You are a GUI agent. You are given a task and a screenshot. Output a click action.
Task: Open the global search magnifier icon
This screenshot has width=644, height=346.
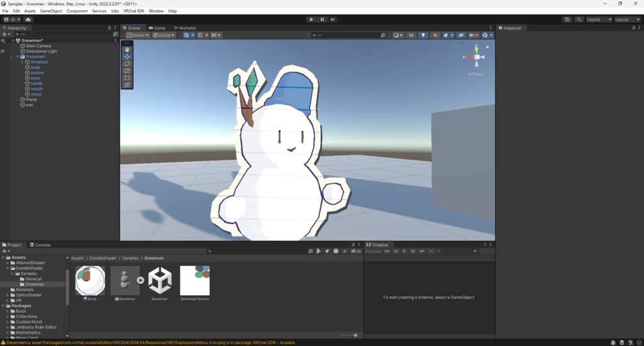point(579,20)
